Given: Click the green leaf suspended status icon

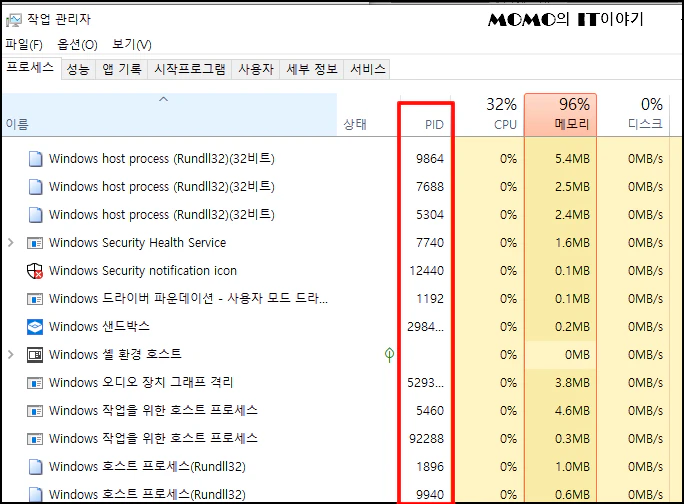Looking at the screenshot, I should pos(390,355).
